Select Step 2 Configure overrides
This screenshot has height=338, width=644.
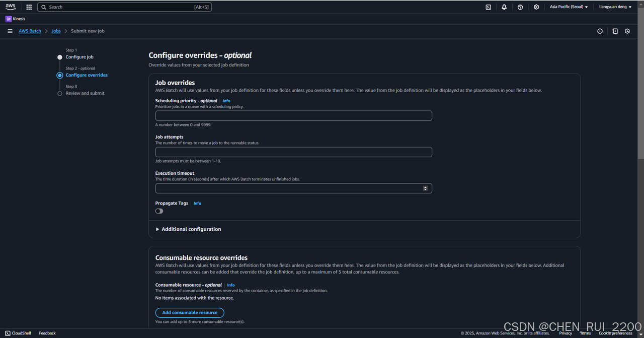coord(87,75)
